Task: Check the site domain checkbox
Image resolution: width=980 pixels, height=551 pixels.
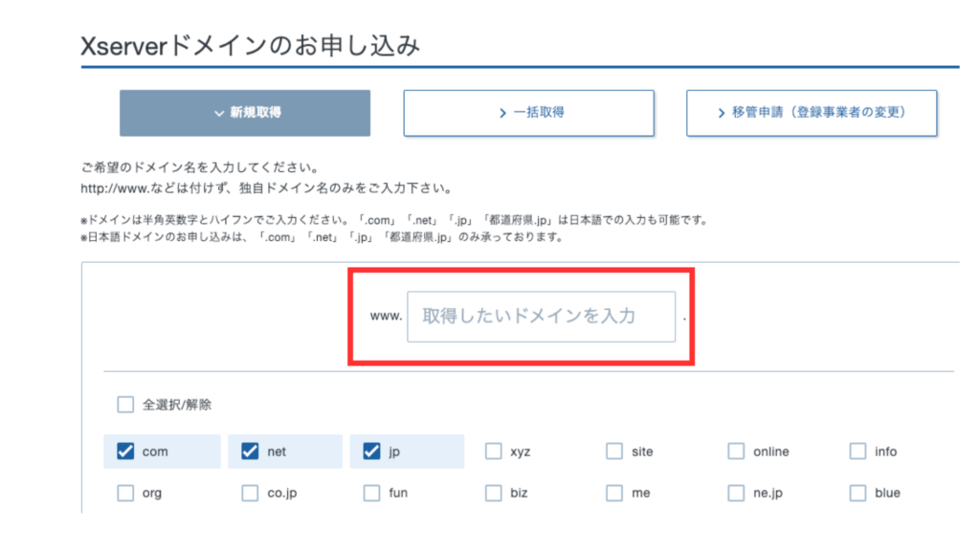Action: pos(614,452)
